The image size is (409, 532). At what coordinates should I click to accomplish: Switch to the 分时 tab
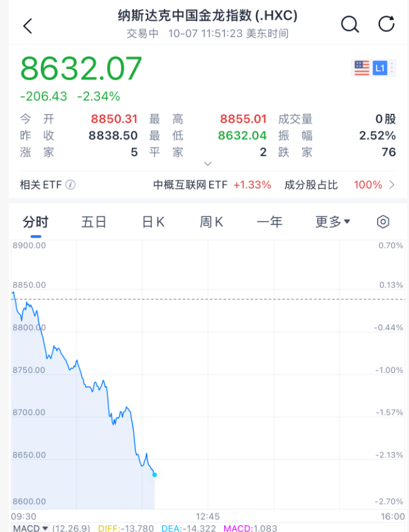tap(35, 221)
